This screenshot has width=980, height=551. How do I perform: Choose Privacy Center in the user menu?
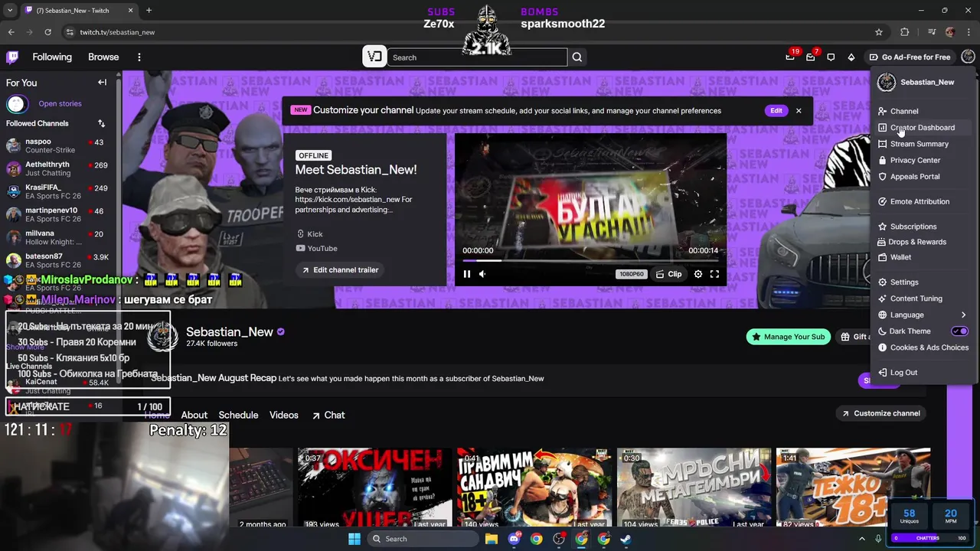[923, 160]
